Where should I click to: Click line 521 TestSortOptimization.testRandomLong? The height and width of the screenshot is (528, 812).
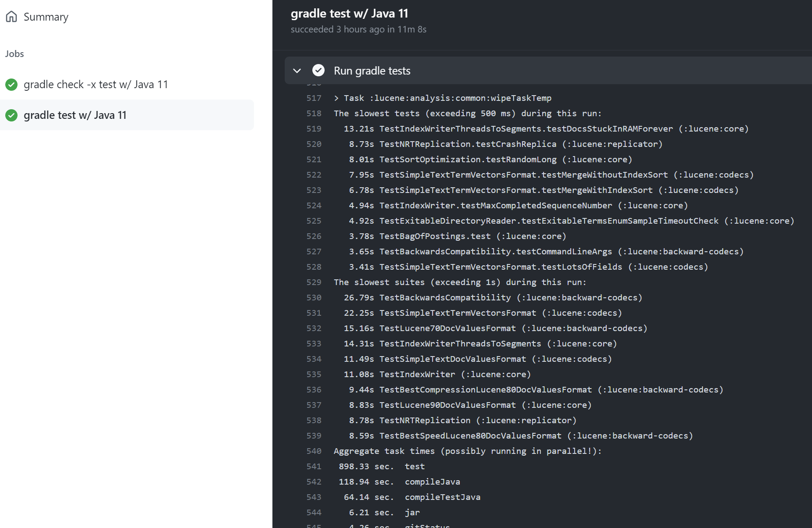pos(490,160)
